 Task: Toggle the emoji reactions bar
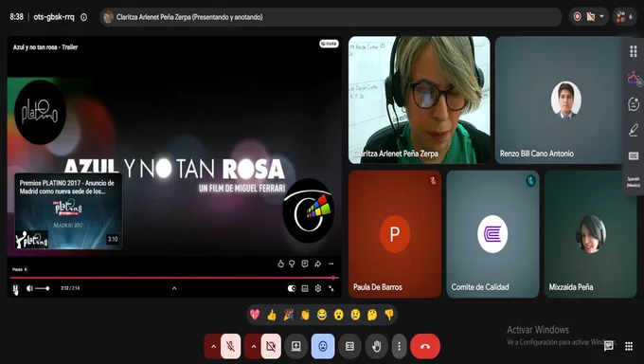[323, 346]
